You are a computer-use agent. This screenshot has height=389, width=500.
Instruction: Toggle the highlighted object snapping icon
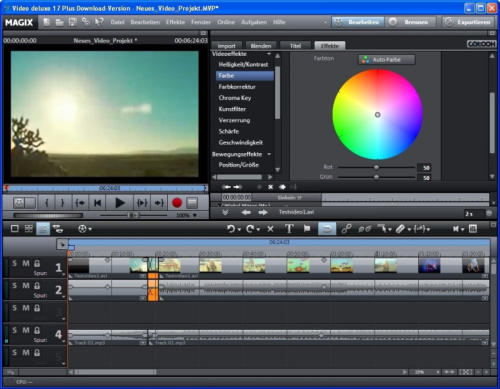click(x=327, y=229)
